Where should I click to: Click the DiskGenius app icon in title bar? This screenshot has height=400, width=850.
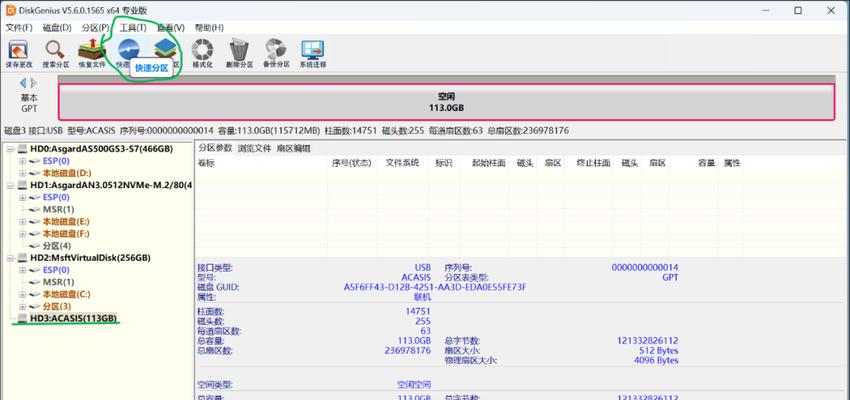10,10
